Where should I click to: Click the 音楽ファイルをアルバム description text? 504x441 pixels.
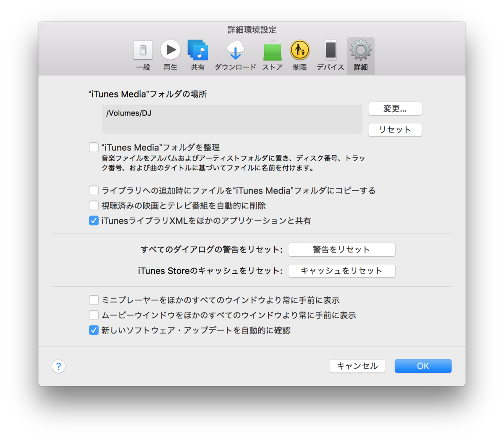[x=234, y=163]
